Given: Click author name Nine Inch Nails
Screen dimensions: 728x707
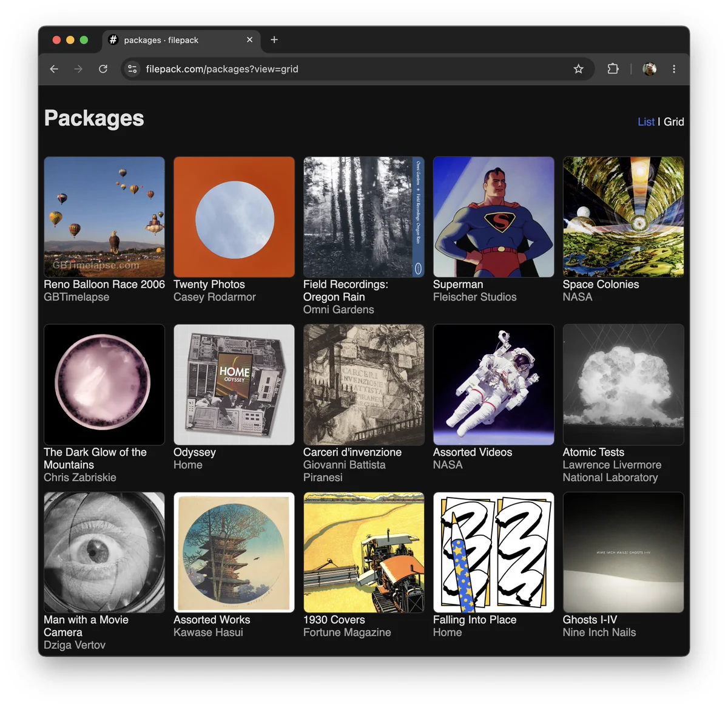Looking at the screenshot, I should [x=599, y=632].
